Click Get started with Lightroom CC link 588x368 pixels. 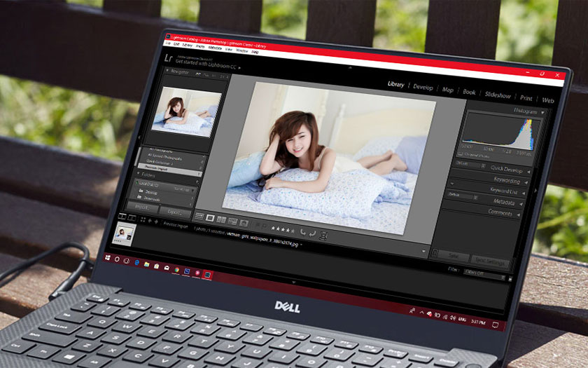(x=206, y=64)
